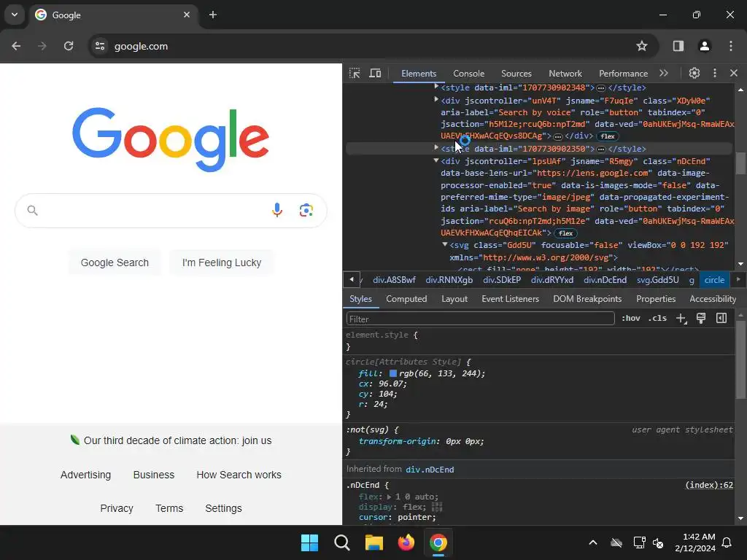This screenshot has height=560, width=747.
Task: Open the (index):62 source link
Action: [709, 485]
